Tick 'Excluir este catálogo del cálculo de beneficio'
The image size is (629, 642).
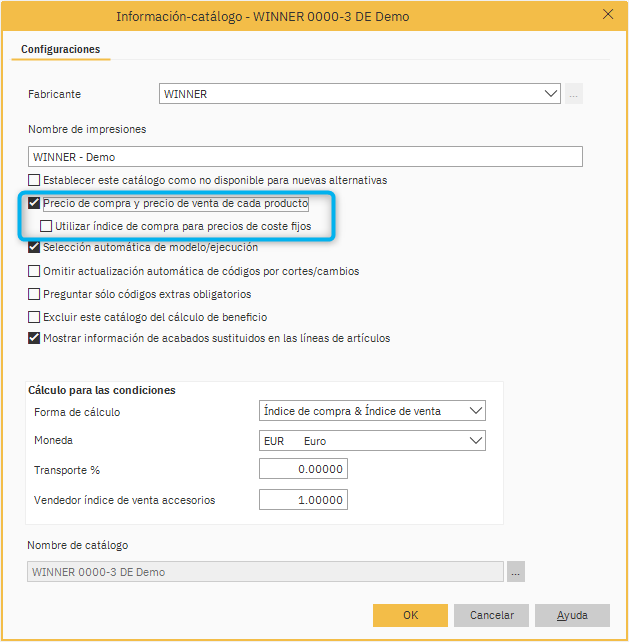point(35,317)
